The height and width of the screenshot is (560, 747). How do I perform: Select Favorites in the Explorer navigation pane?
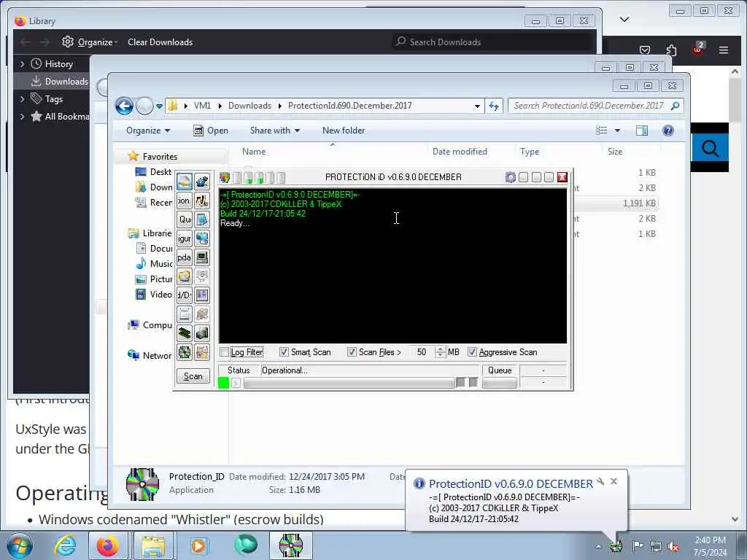coord(160,157)
